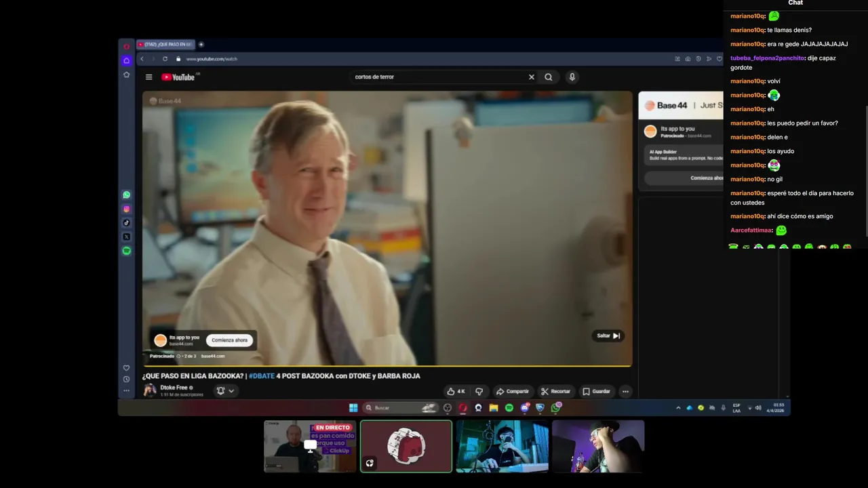The image size is (868, 488).
Task: Skip the ad with the Saltar button
Action: (608, 335)
